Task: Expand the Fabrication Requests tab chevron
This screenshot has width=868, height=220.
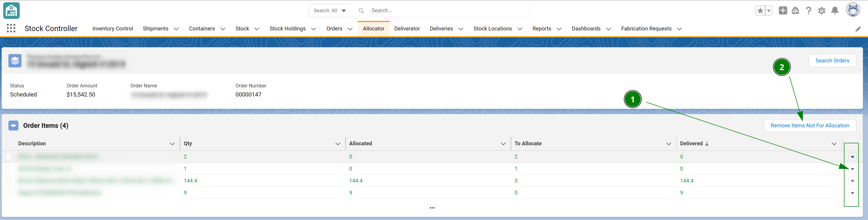Action: click(x=679, y=29)
